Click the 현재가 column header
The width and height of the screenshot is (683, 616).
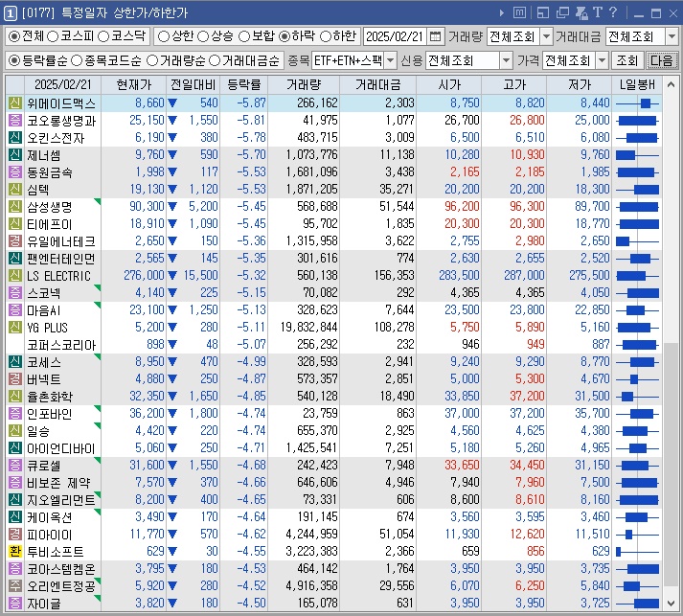point(134,84)
